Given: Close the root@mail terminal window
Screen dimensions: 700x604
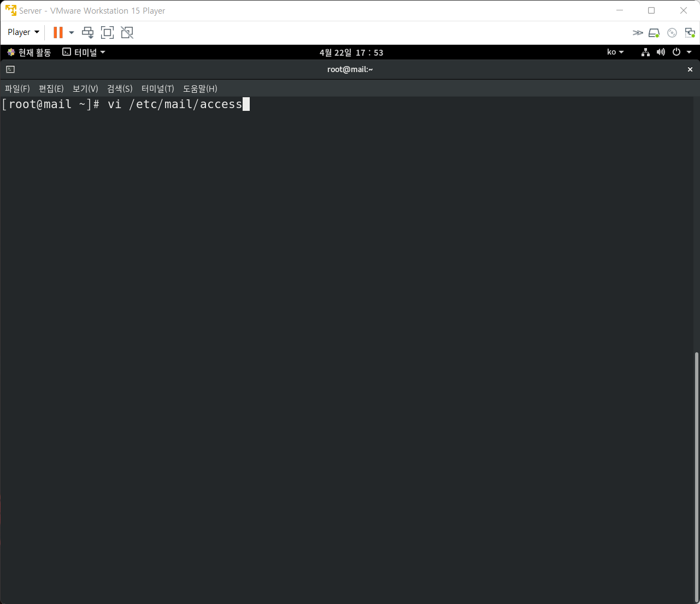Looking at the screenshot, I should [x=690, y=69].
